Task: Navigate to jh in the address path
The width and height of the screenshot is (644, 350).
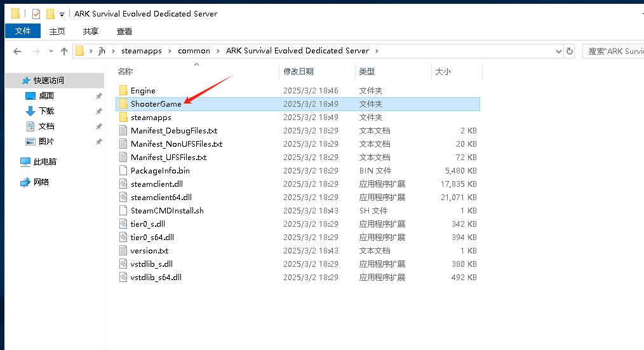Action: 102,51
